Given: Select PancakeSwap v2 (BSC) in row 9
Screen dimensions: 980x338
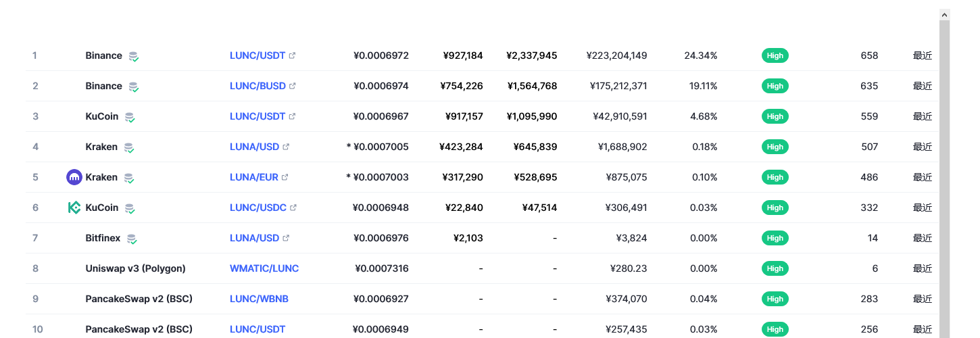Looking at the screenshot, I should [x=139, y=299].
